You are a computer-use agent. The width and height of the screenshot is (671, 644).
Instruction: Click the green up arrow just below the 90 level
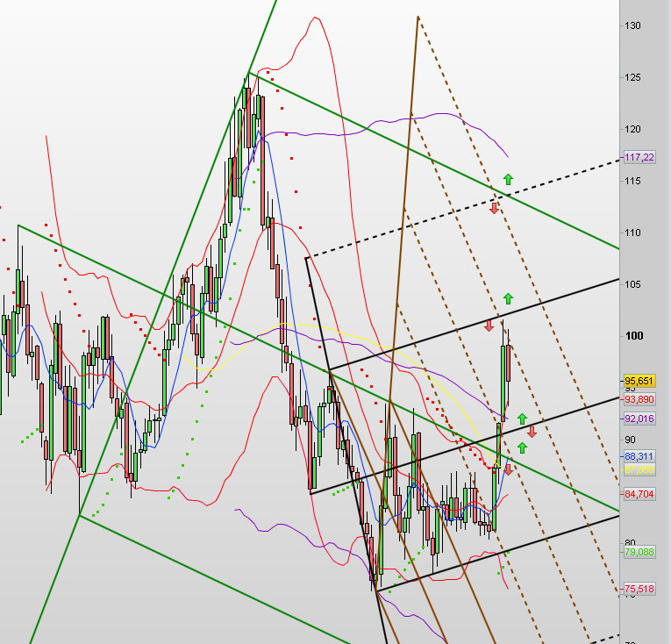point(522,447)
